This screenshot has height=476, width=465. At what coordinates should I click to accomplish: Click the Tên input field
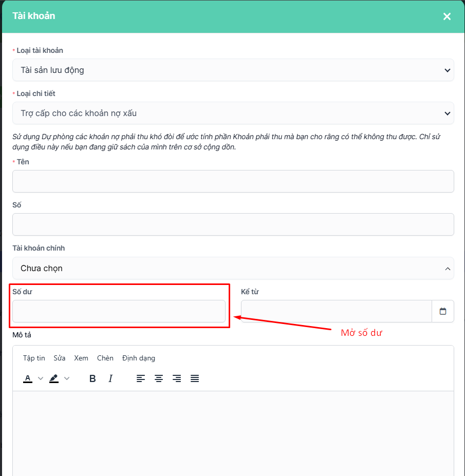pos(233,181)
